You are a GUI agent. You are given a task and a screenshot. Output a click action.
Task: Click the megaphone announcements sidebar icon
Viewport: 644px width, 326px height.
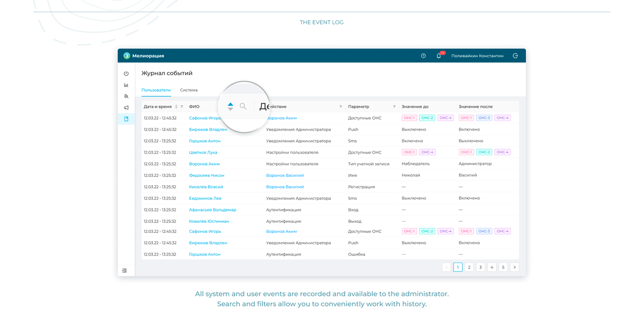tap(126, 108)
